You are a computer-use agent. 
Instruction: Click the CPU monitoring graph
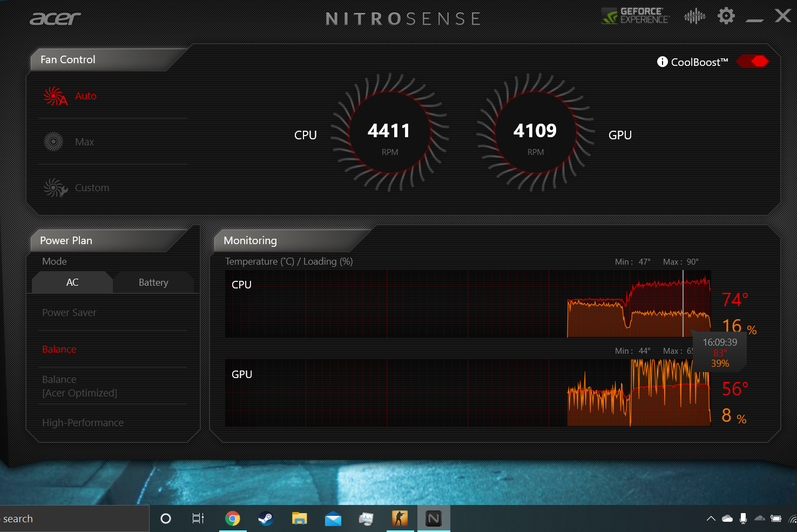pos(467,304)
